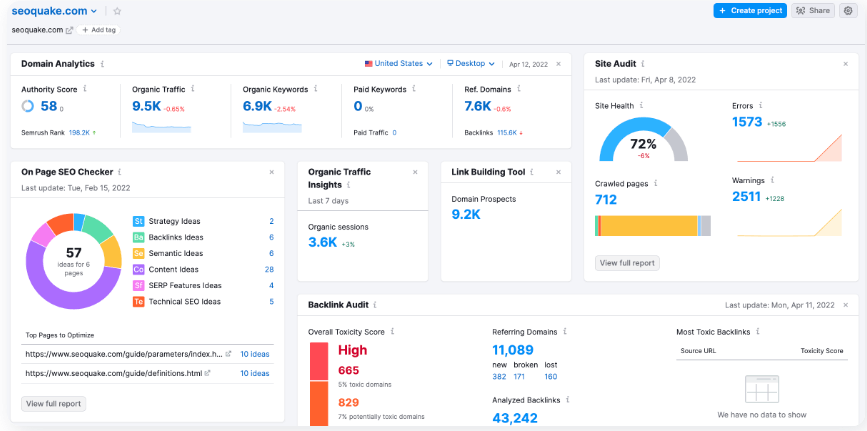Show info icon under Organic Traffic Insights

pyautogui.click(x=348, y=185)
